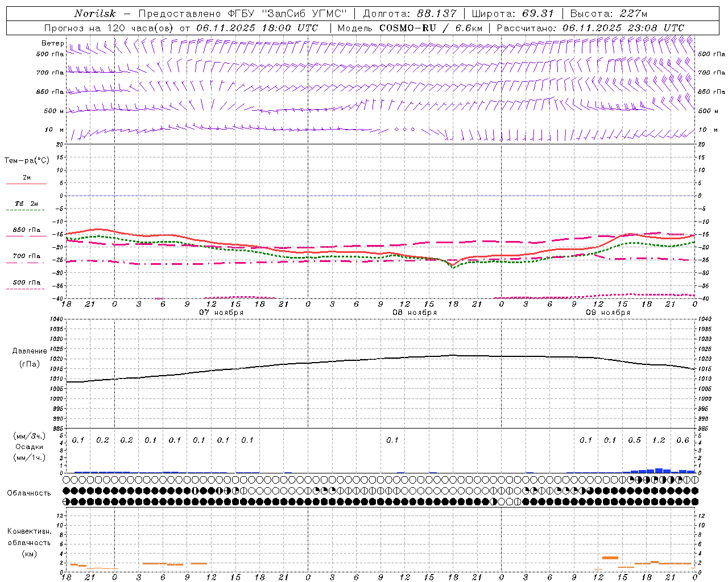Click '500 гПа' wind level label on right

click(x=712, y=54)
